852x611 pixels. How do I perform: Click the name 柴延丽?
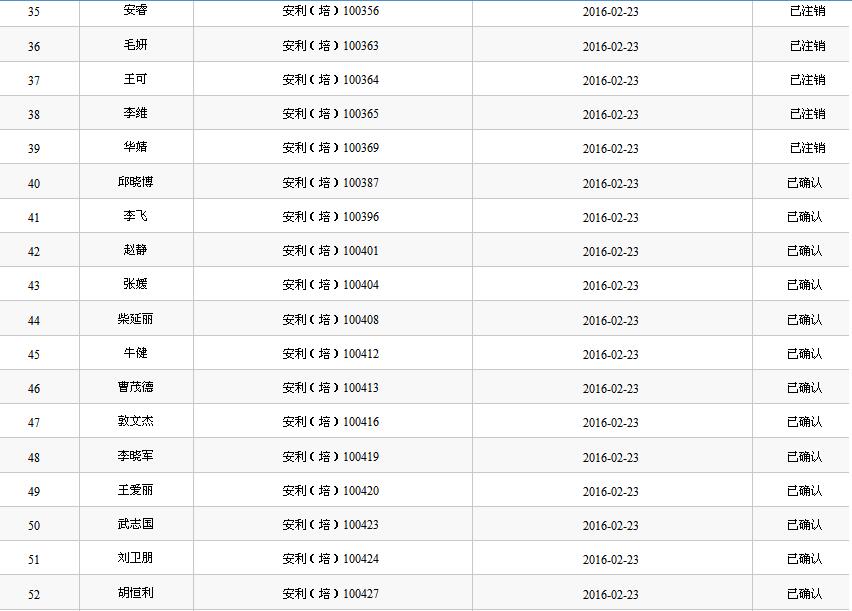[135, 319]
